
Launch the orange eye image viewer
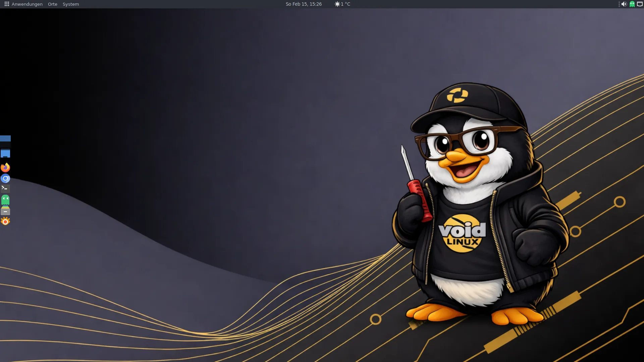click(5, 221)
